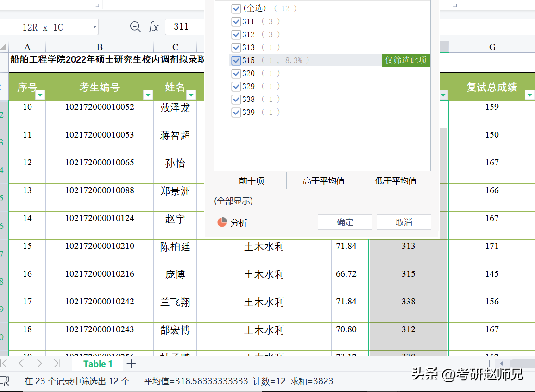Image resolution: width=535 pixels, height=392 pixels.
Task: Click the zoom magnifier icon beside fx
Action: click(x=135, y=26)
